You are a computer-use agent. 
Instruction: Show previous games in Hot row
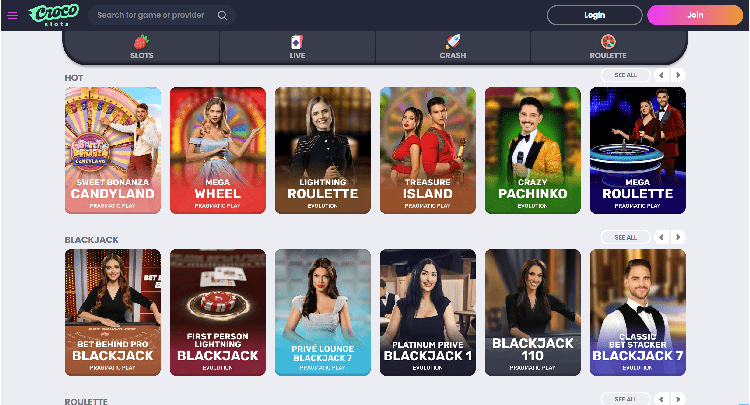[662, 75]
